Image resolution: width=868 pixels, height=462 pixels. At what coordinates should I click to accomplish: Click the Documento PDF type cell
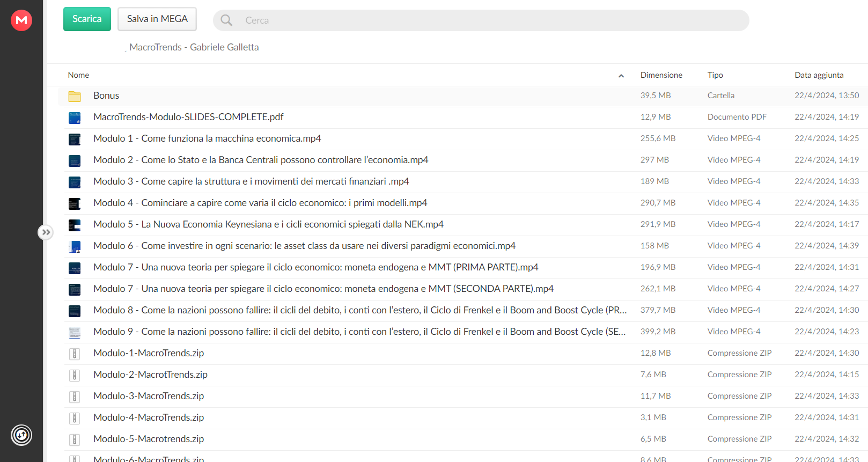point(737,117)
